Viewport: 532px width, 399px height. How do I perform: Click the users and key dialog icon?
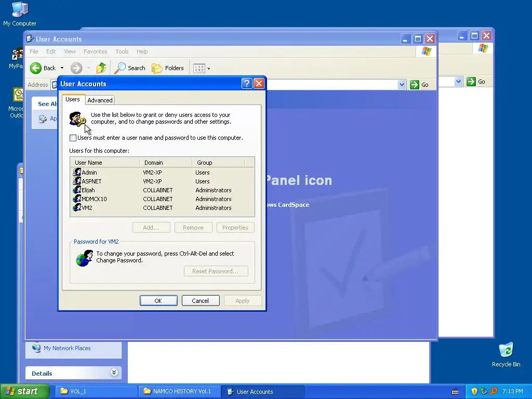(x=78, y=119)
